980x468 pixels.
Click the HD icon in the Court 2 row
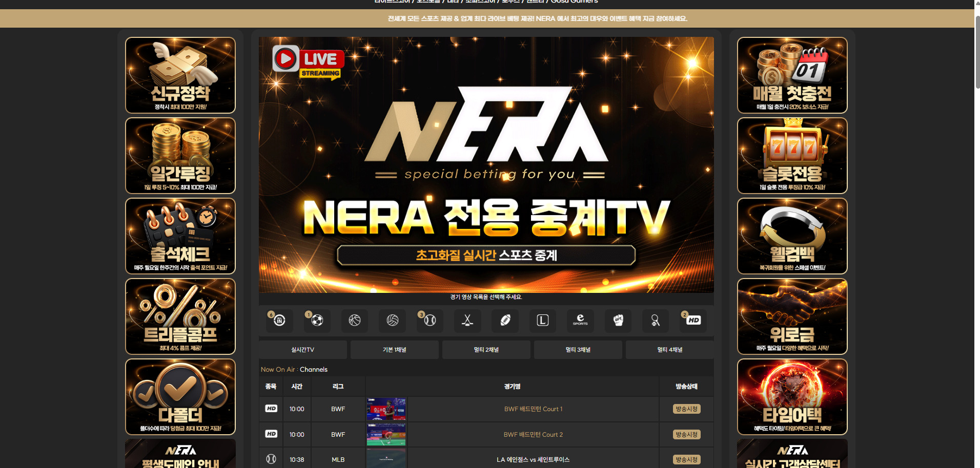(x=271, y=434)
